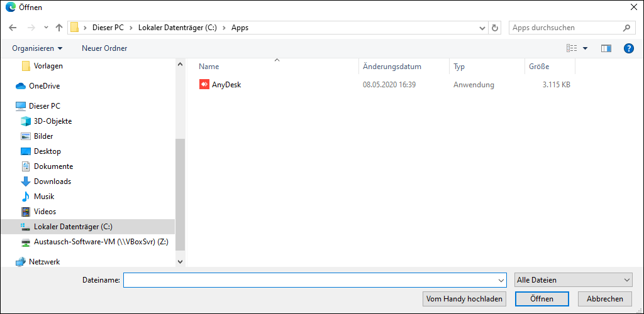Click the Musik note icon
This screenshot has width=644, height=314.
point(26,197)
